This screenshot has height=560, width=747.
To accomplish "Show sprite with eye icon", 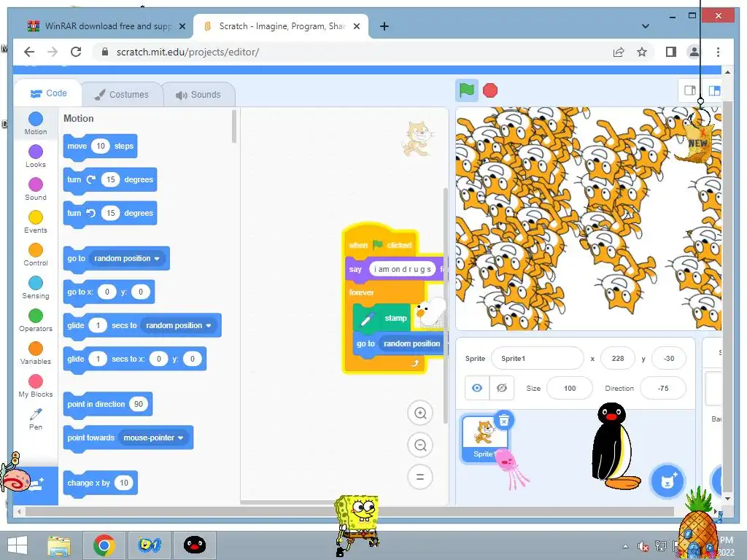I will (477, 388).
